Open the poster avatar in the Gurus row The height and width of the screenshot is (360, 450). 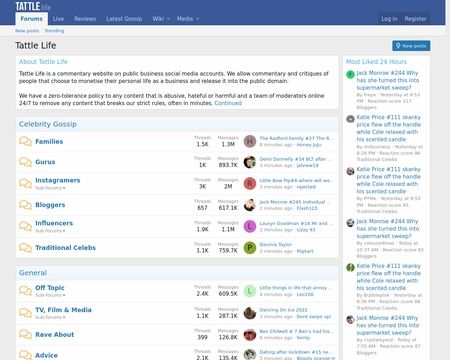250,162
